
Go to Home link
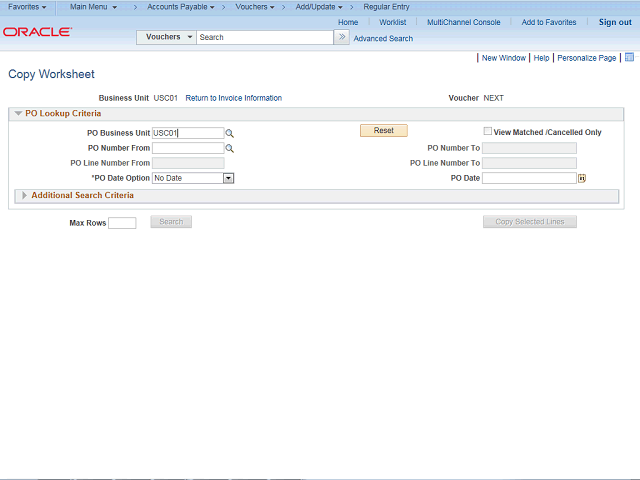(348, 22)
